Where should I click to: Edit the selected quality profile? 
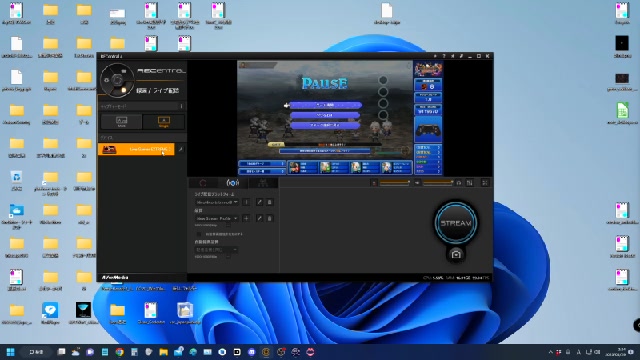pos(259,218)
